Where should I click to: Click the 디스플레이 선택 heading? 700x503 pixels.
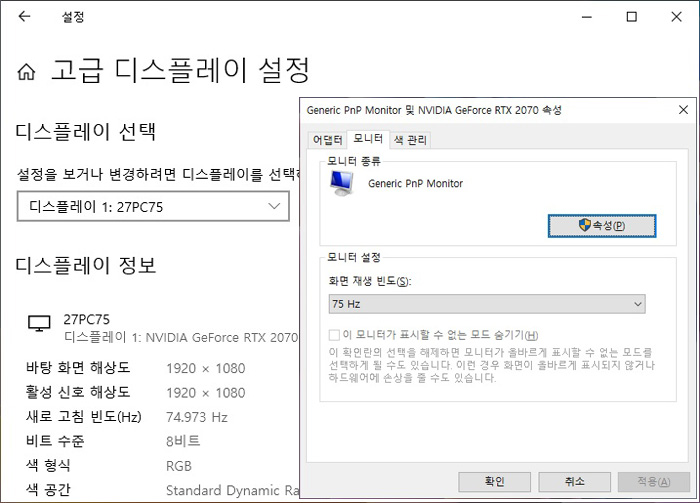(x=86, y=132)
